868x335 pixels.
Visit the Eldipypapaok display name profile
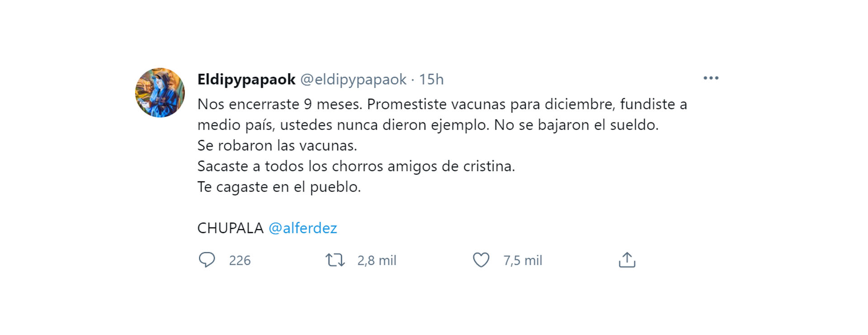point(246,79)
